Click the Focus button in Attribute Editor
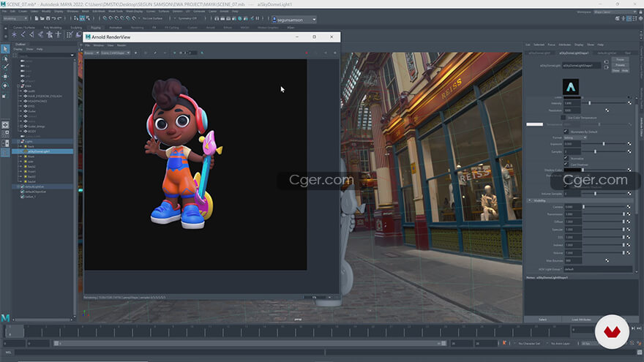 tap(620, 60)
